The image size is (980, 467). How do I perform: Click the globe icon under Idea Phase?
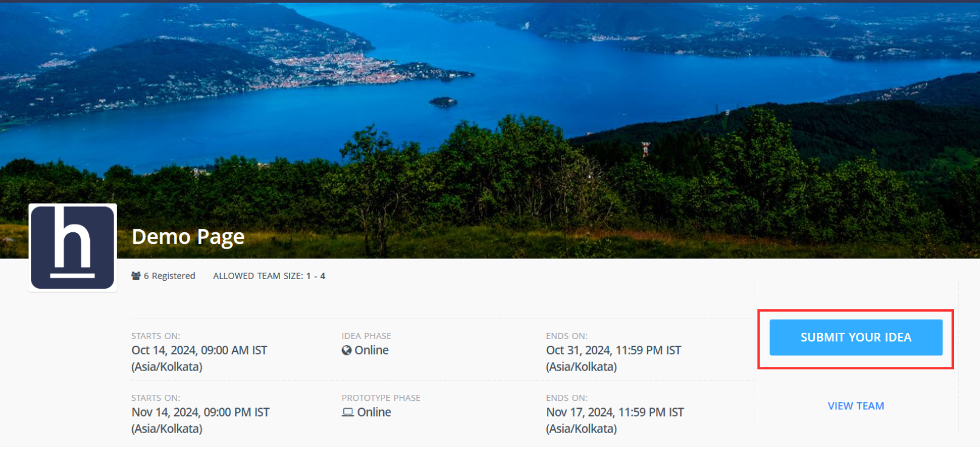(346, 351)
